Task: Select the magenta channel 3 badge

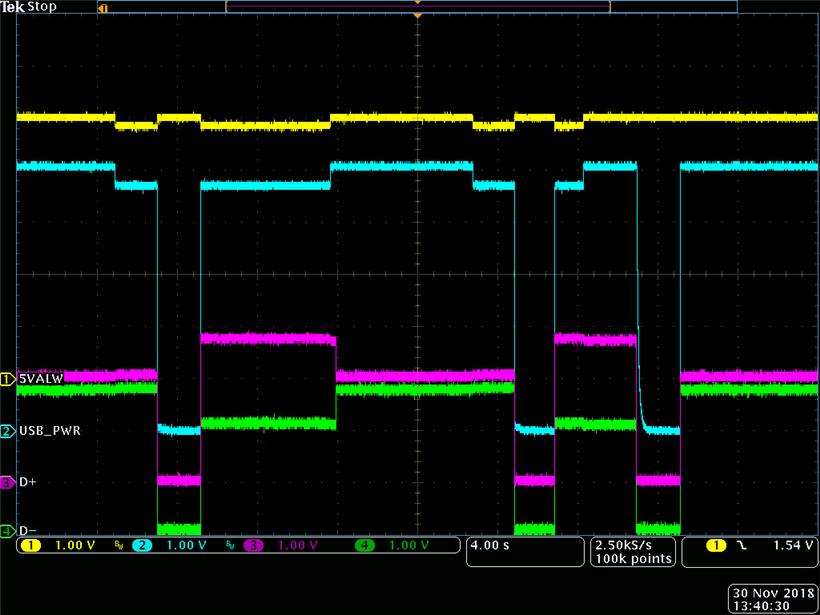Action: point(254,546)
